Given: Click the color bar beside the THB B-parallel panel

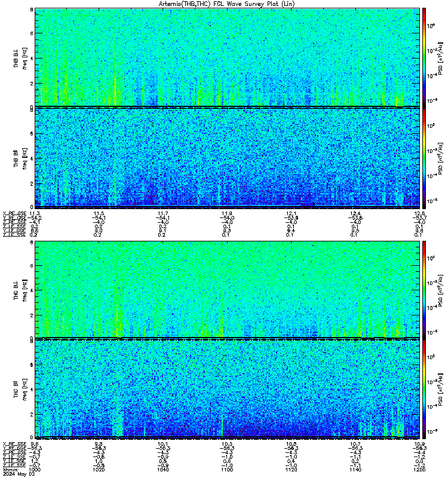Looking at the screenshot, I should (424, 158).
